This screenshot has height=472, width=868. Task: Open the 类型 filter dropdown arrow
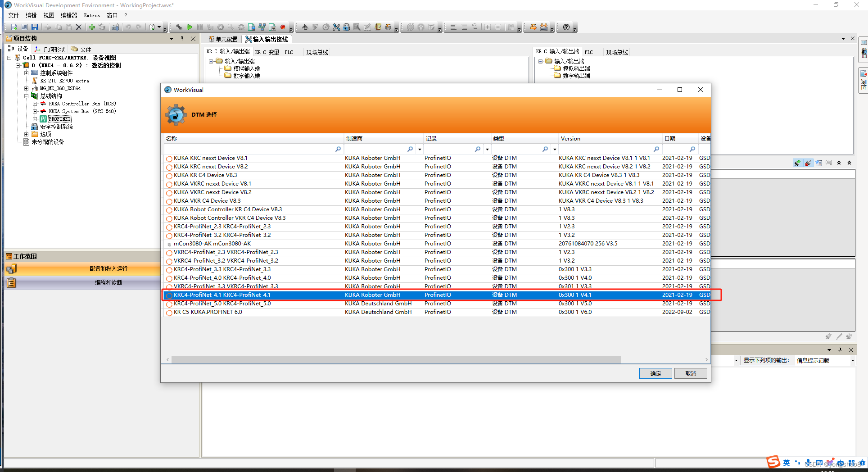click(555, 149)
